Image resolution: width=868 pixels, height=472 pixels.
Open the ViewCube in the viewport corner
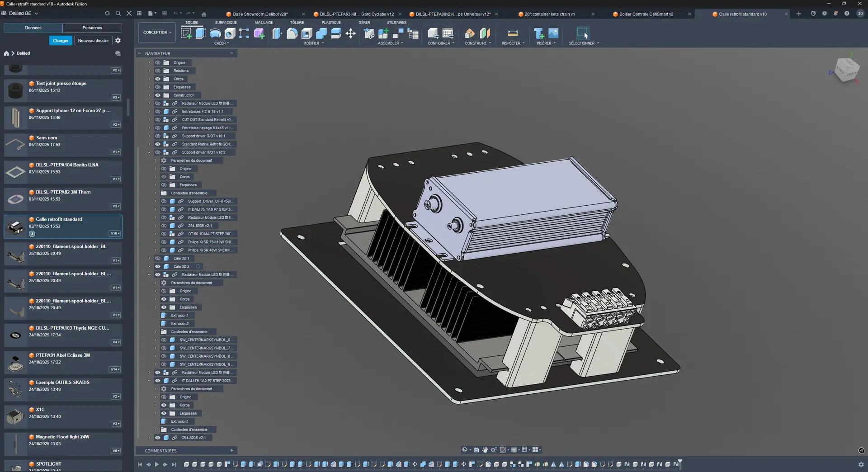point(846,70)
